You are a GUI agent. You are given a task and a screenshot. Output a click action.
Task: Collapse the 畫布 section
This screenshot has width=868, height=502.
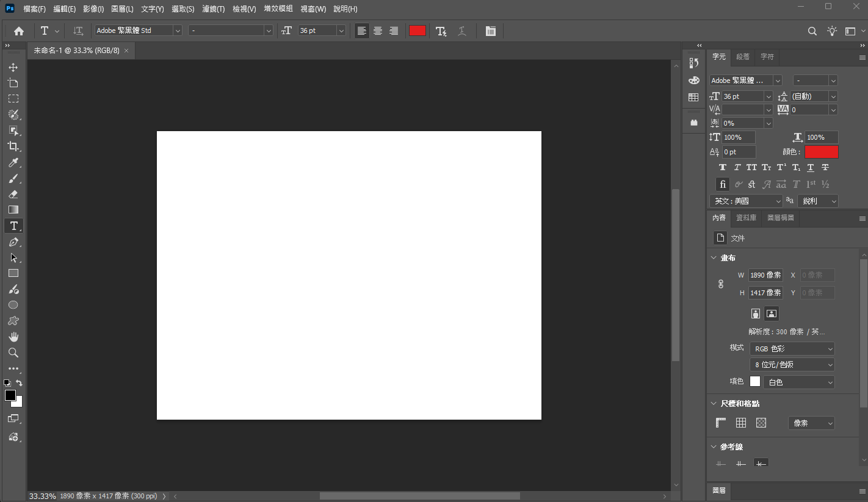[714, 258]
